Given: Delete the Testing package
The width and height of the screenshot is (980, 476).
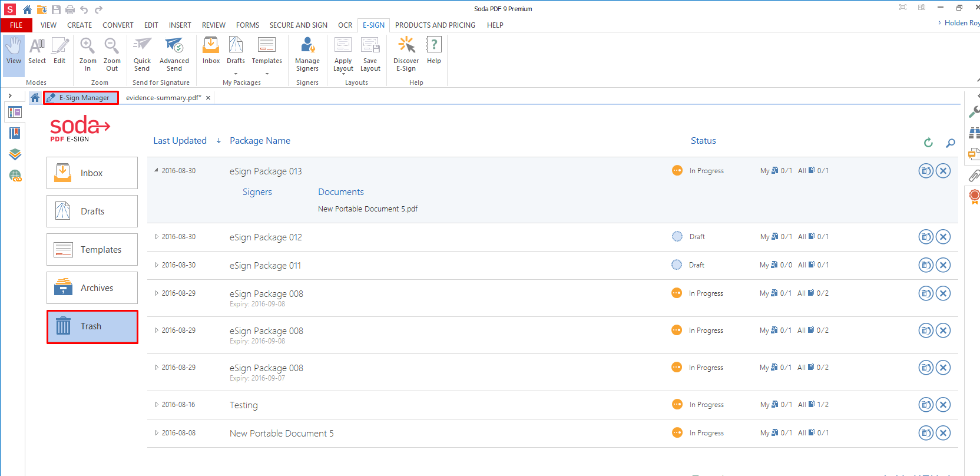Looking at the screenshot, I should (943, 405).
